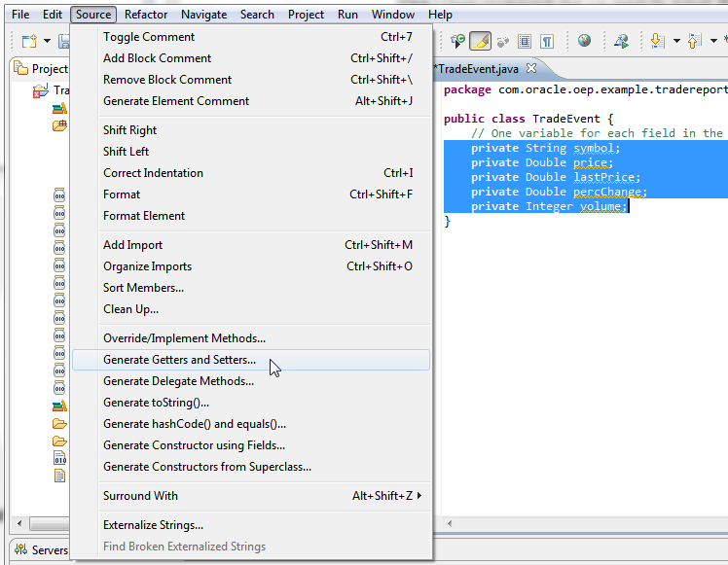This screenshot has width=728, height=565.
Task: Open the Help menu
Action: 440,15
